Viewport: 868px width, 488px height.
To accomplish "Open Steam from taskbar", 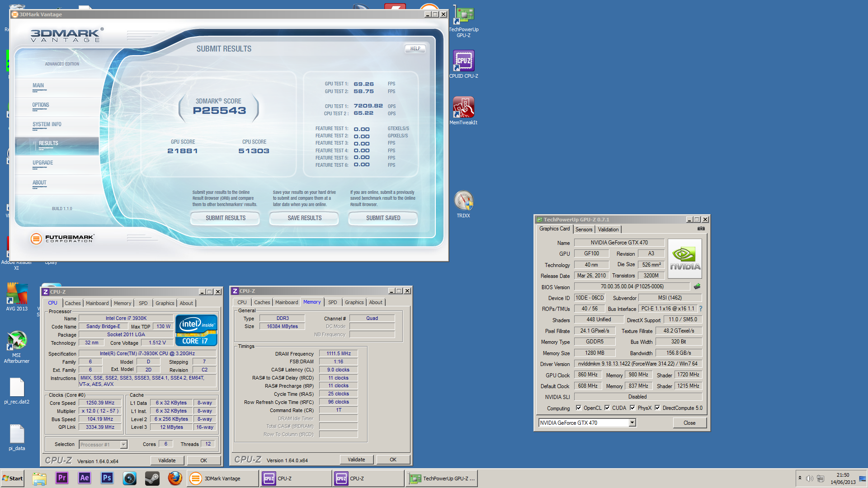I will tap(152, 478).
